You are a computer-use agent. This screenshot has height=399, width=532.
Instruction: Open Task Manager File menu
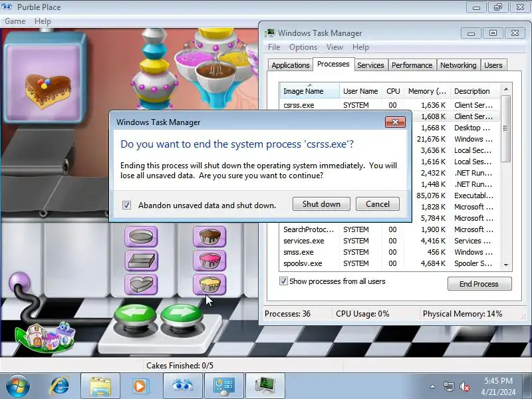click(x=274, y=47)
